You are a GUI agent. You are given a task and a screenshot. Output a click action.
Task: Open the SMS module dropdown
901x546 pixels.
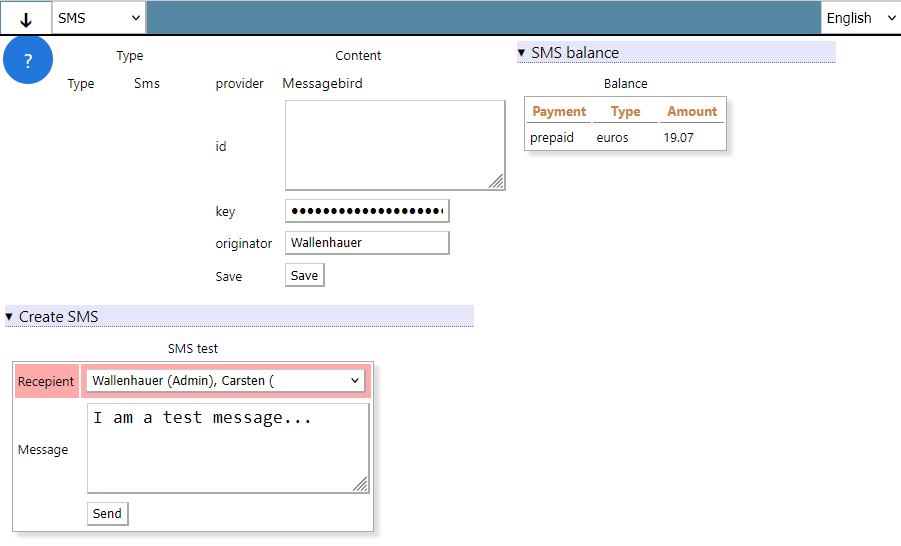98,18
